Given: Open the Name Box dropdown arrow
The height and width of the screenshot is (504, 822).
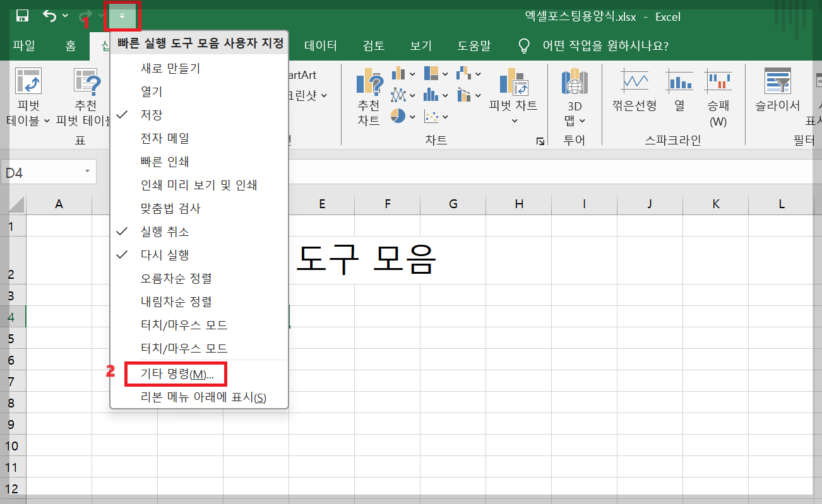Looking at the screenshot, I should (x=87, y=172).
